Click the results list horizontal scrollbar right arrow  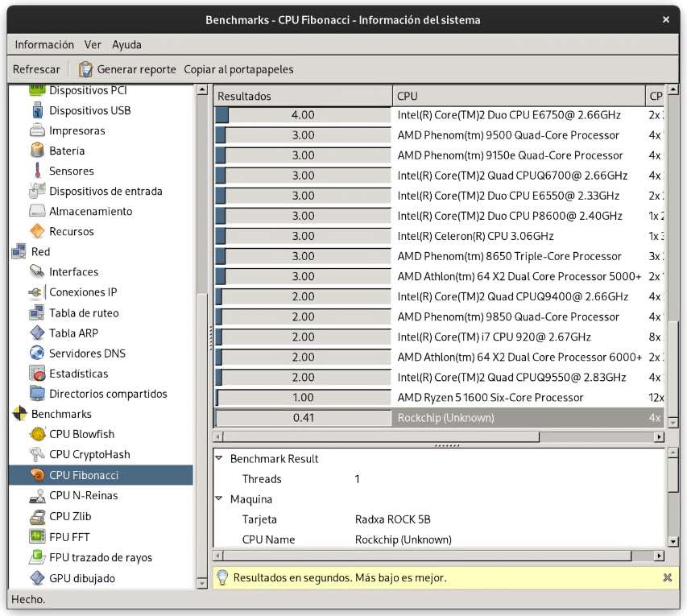pos(659,436)
